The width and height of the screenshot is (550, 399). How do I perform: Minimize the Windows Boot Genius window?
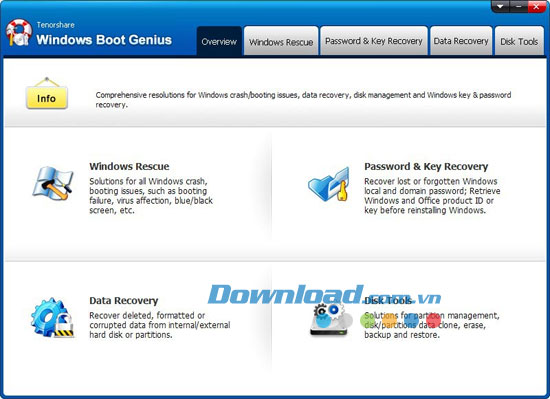point(518,6)
